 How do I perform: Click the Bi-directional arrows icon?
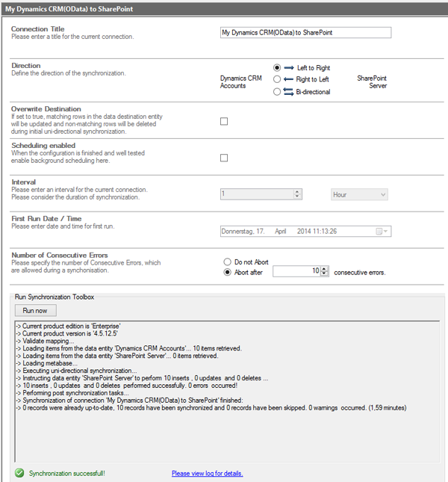[x=290, y=91]
